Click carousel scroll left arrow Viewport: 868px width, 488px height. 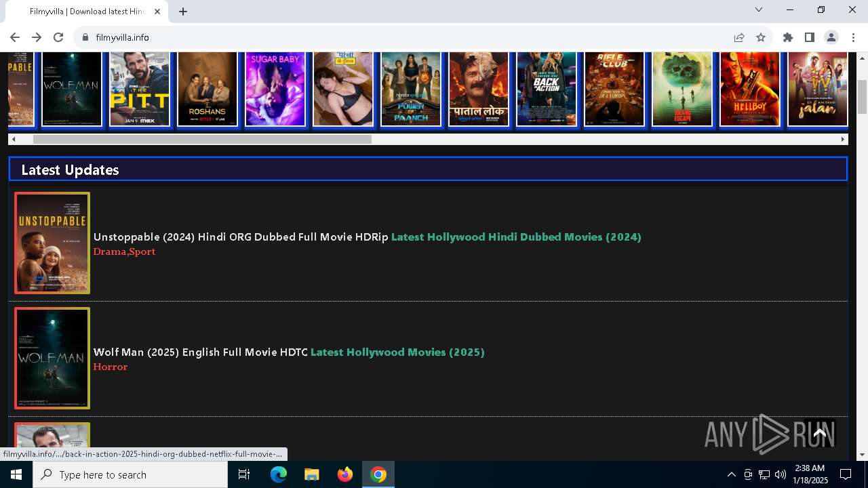(x=13, y=139)
